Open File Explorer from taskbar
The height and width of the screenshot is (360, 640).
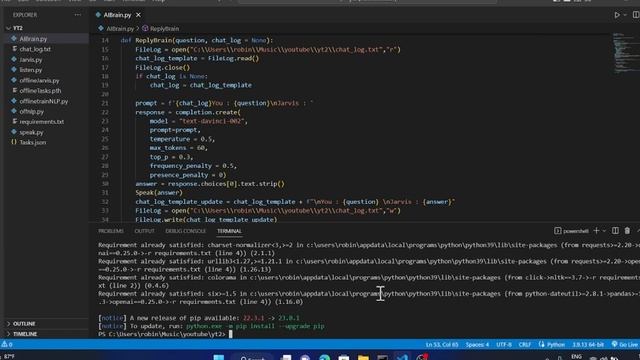[363, 358]
